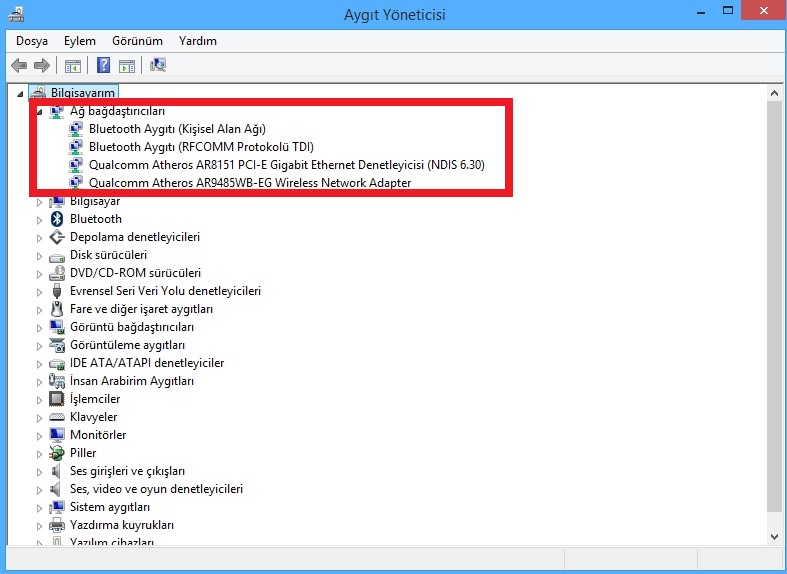Viewport: 787px width, 574px height.
Task: Expand the Sistem aygıtları node
Action: pyautogui.click(x=39, y=508)
